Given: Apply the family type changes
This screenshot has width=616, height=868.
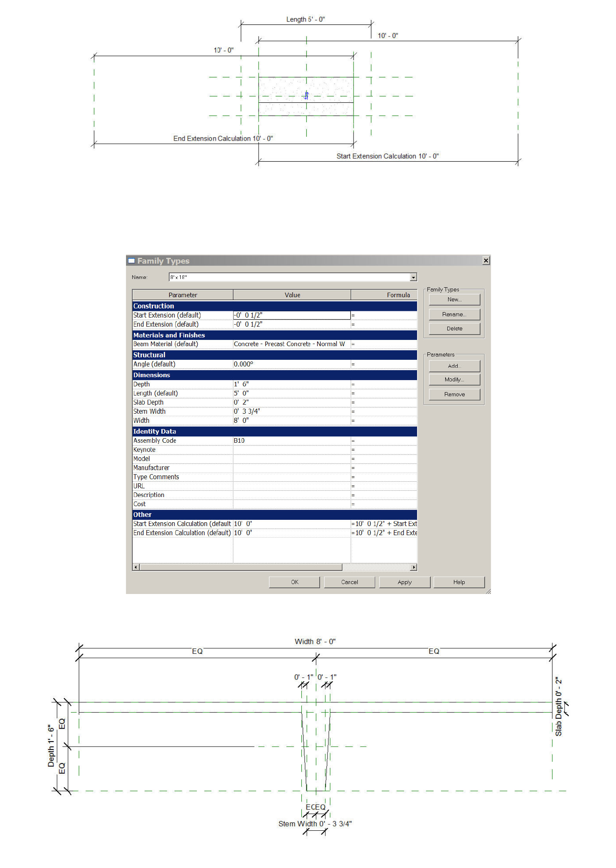Looking at the screenshot, I should tap(405, 582).
